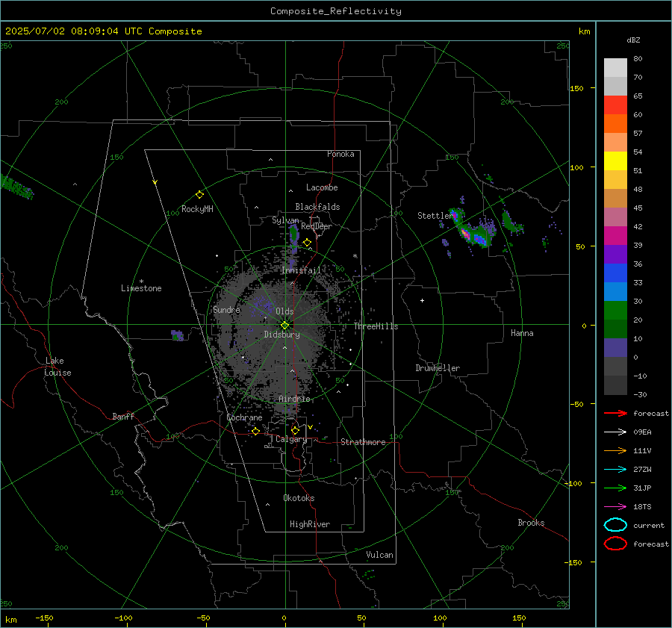Select the red 'forecast' ellipse legend icon

coord(615,544)
